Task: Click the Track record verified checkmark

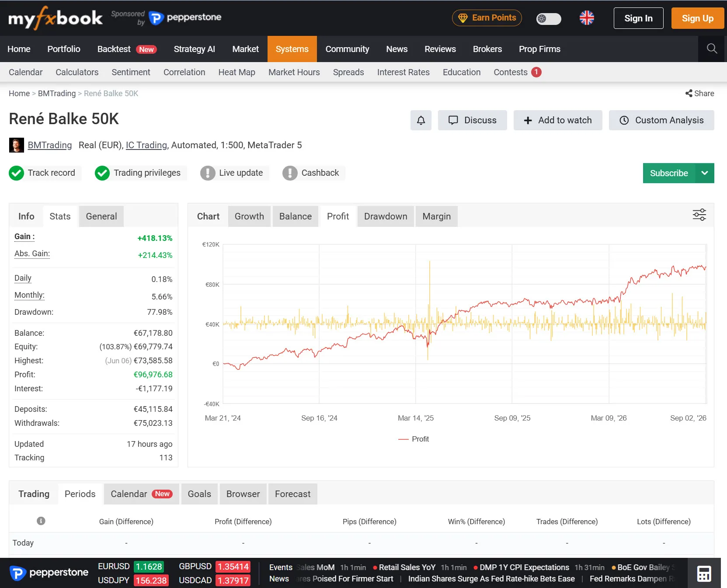Action: [x=17, y=173]
